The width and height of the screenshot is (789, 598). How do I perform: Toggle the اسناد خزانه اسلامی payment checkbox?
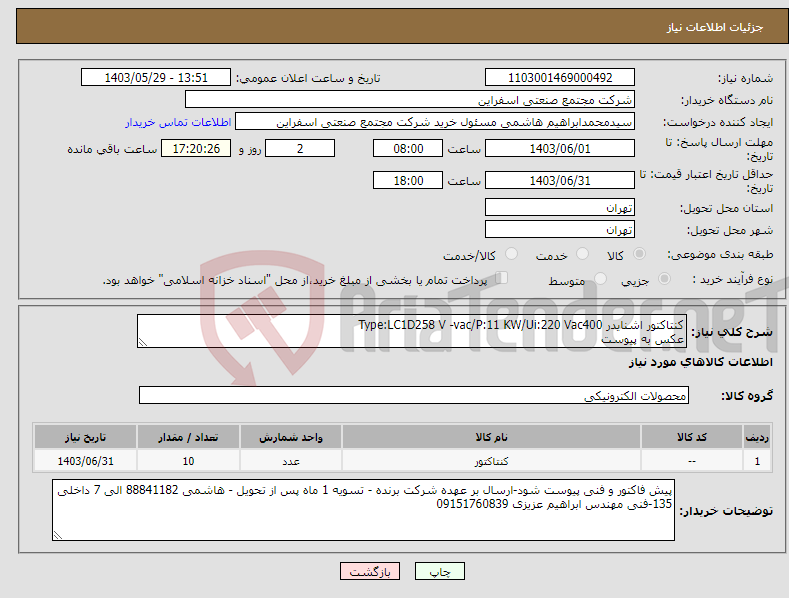(x=502, y=278)
